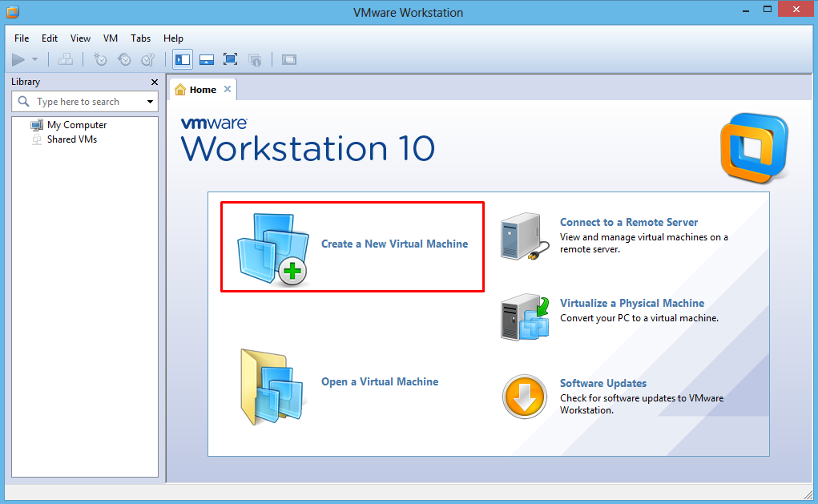This screenshot has height=504, width=818.
Task: Click Create a New Virtual Machine link
Action: (x=394, y=244)
